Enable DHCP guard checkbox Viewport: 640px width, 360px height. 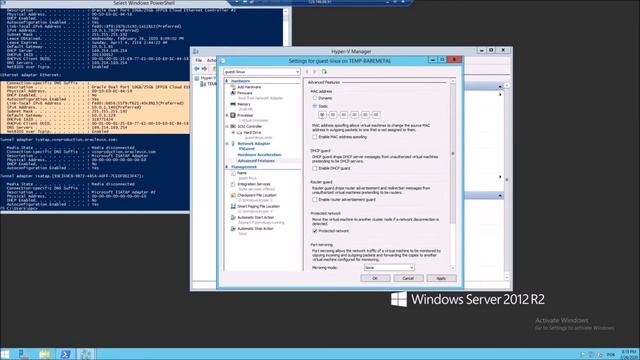click(x=315, y=168)
